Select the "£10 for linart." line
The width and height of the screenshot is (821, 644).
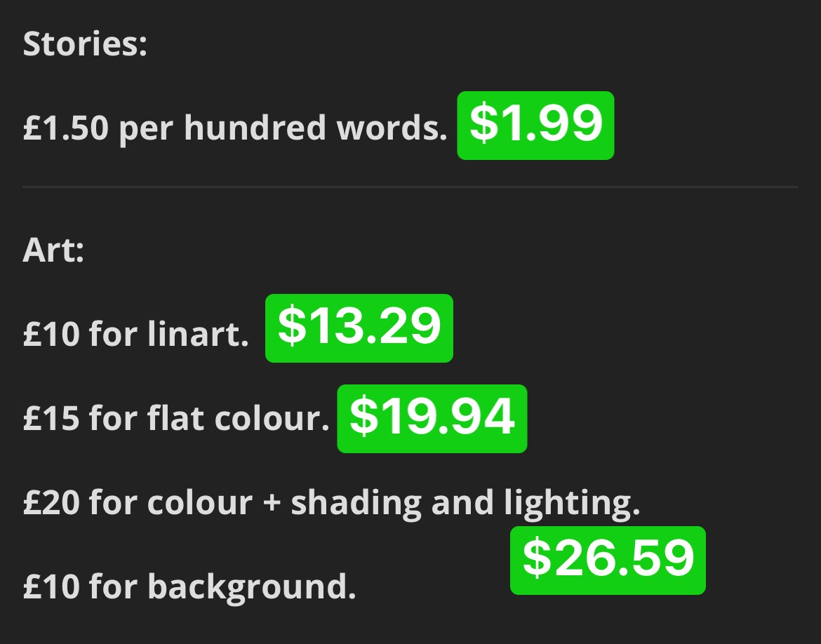point(135,335)
